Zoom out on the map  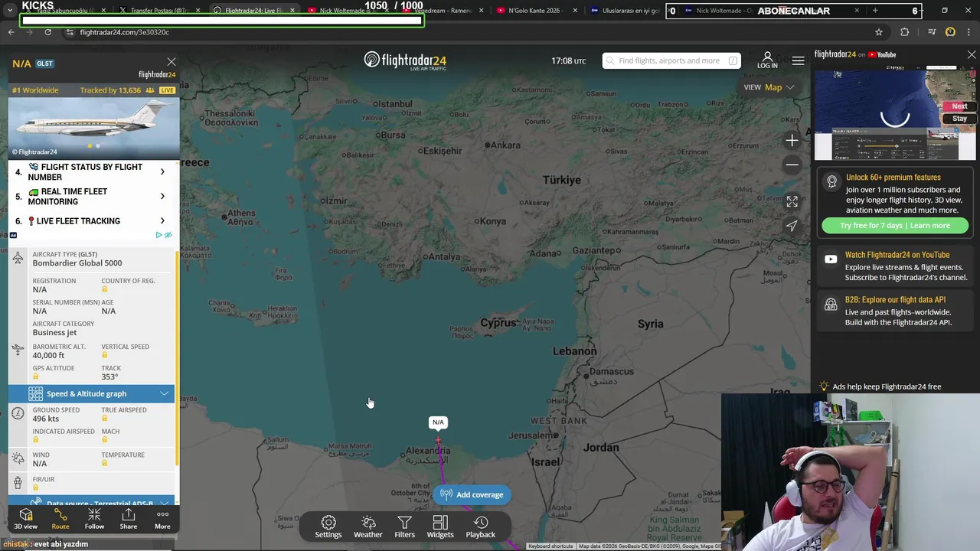click(x=792, y=165)
